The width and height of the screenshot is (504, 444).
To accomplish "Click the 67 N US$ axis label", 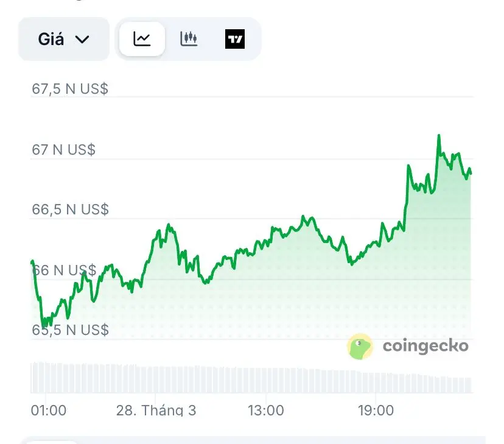I will tap(63, 149).
